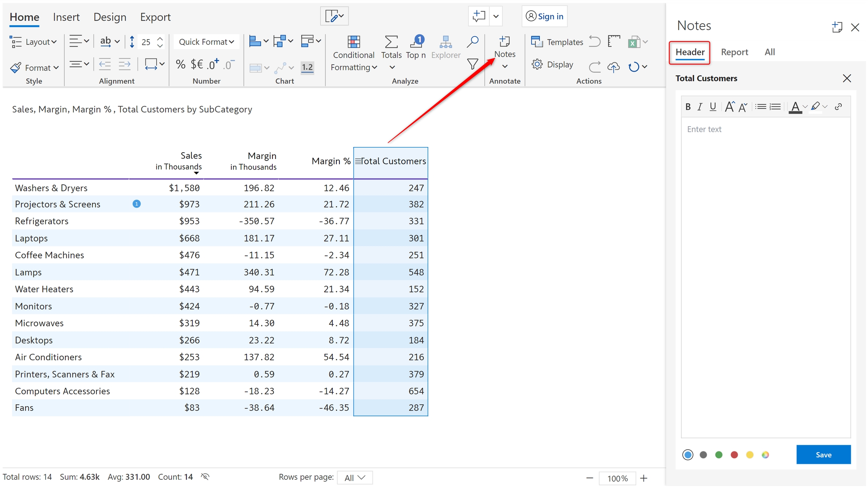Toggle bold in the note editor

point(688,107)
